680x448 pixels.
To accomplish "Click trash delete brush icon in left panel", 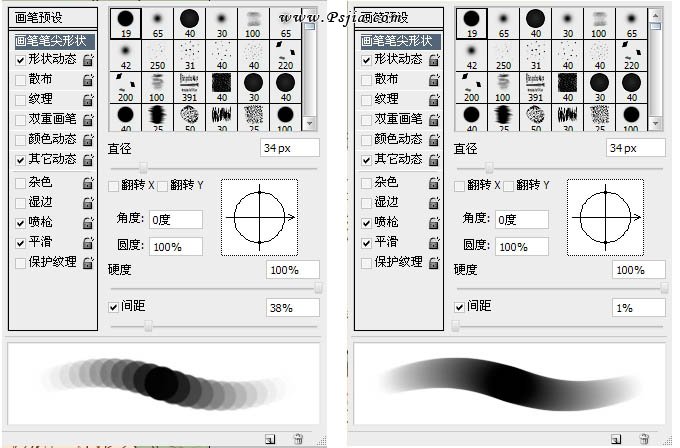I will pos(298,438).
